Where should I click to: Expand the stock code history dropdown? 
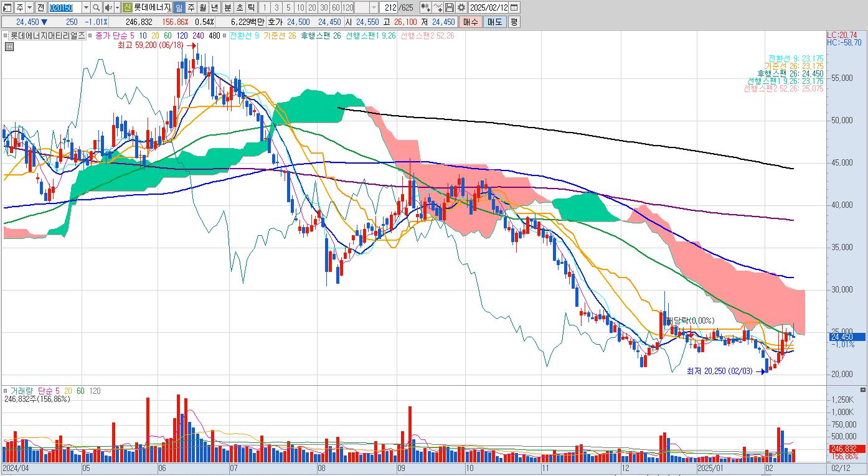click(x=86, y=7)
